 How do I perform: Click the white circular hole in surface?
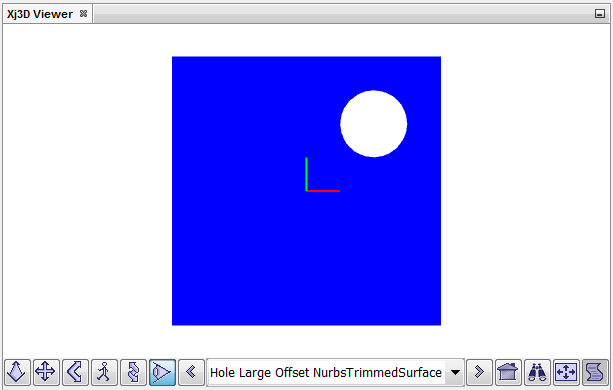pyautogui.click(x=373, y=124)
